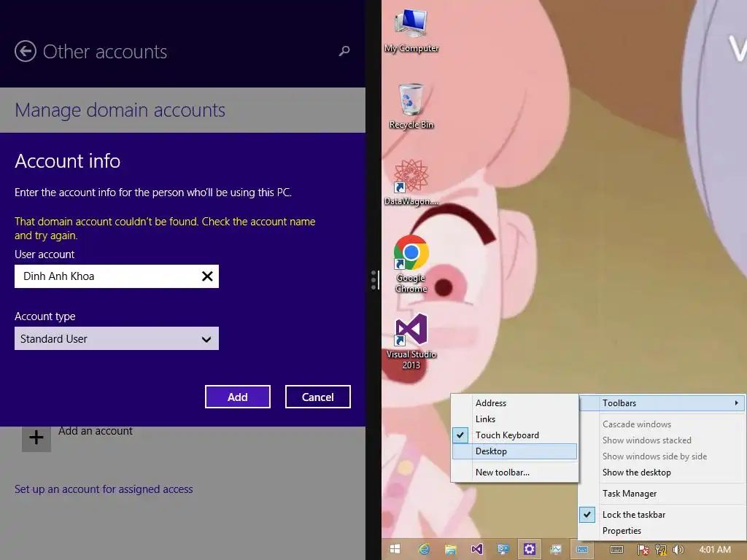
Task: Open Action Center flag icon
Action: pyautogui.click(x=643, y=550)
